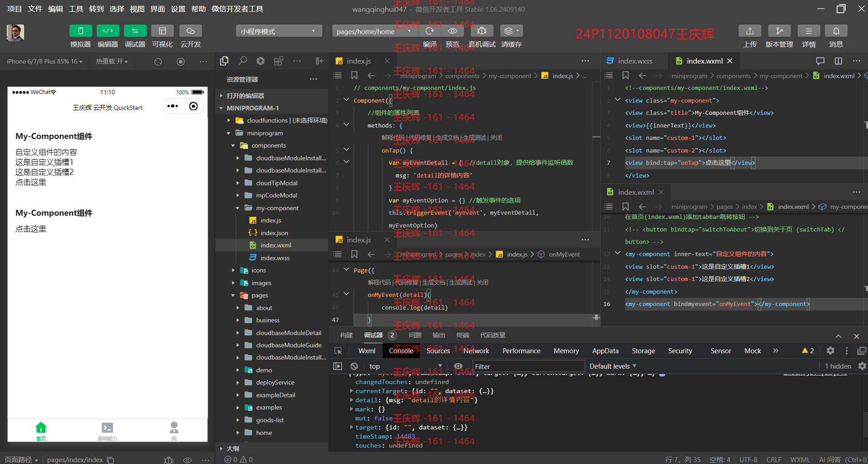This screenshot has width=868, height=464.
Task: Open the Settings menu in menu bar
Action: pos(178,9)
